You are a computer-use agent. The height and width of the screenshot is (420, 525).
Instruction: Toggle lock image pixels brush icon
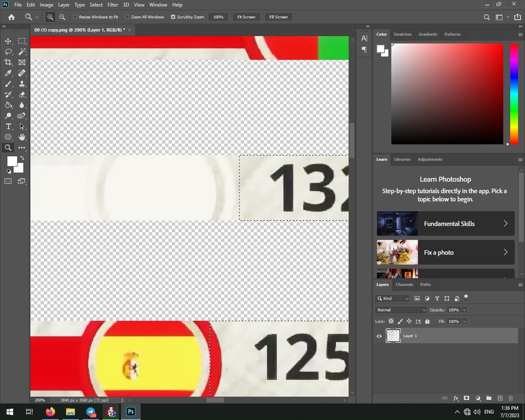coord(400,321)
